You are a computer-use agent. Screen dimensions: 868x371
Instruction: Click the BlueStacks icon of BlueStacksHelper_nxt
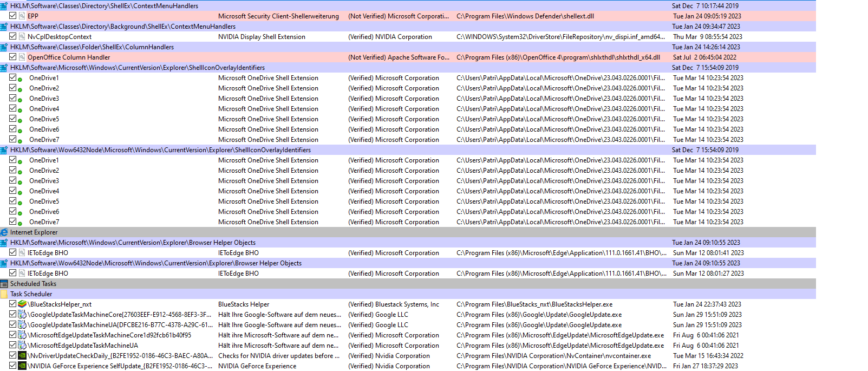point(22,304)
